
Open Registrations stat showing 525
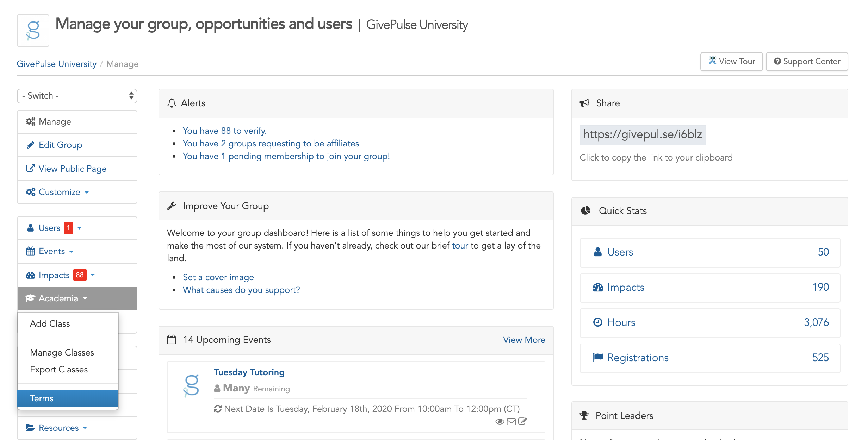coord(710,358)
